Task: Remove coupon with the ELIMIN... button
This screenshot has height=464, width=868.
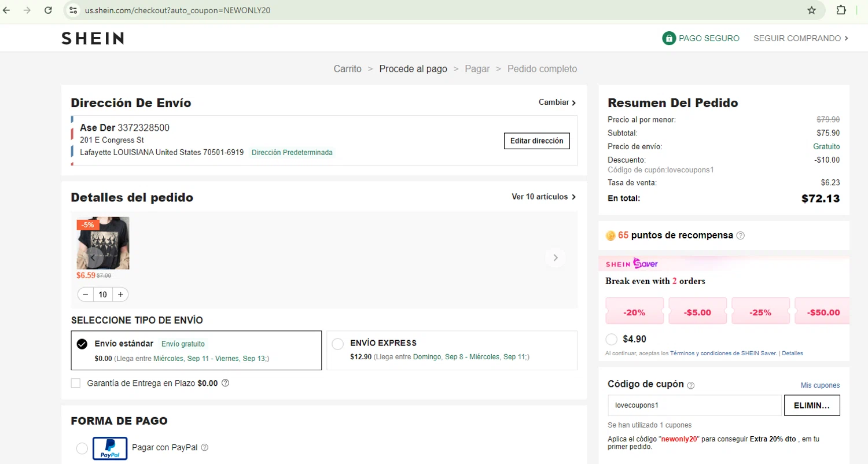Action: [x=812, y=406]
